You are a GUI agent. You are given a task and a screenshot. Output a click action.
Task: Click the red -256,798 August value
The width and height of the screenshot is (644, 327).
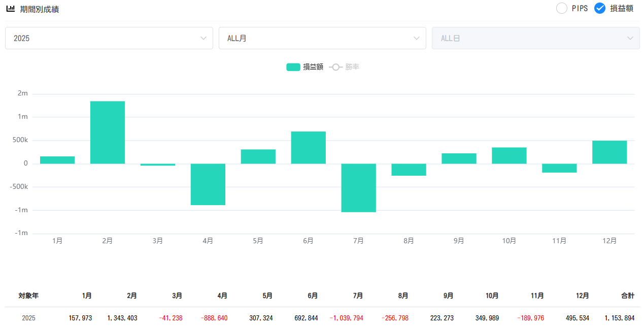395,318
